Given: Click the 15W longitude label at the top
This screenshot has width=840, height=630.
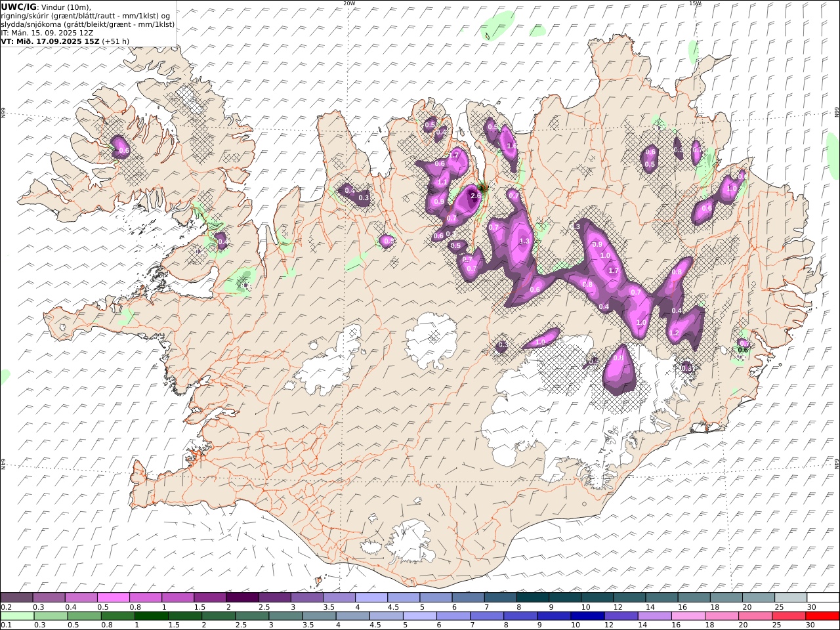Looking at the screenshot, I should [x=695, y=3].
